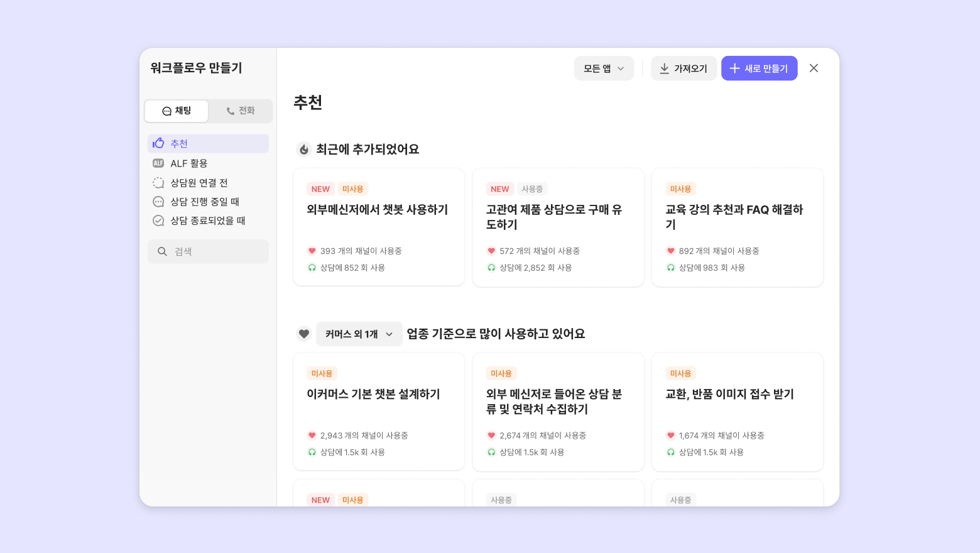Screen dimensions: 980x553
Task: Click the 가져오기 import button
Action: tap(683, 68)
